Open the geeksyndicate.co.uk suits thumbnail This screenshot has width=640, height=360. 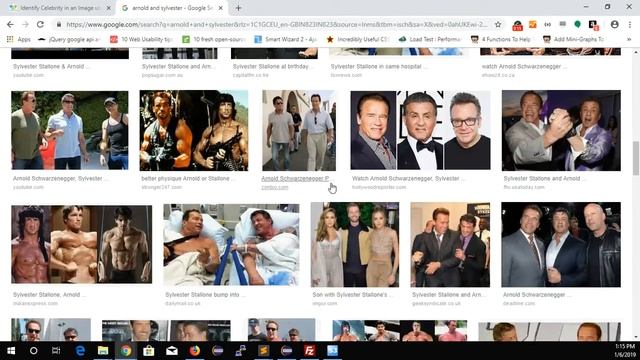450,244
